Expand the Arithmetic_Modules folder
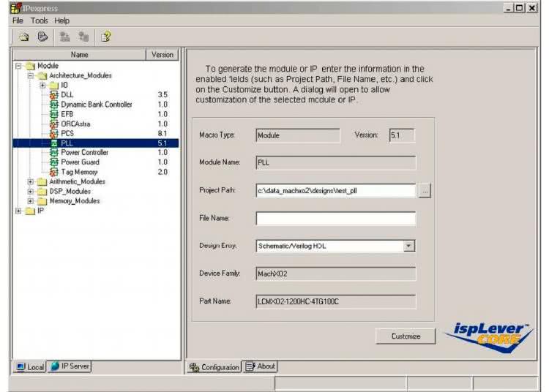 coord(30,181)
